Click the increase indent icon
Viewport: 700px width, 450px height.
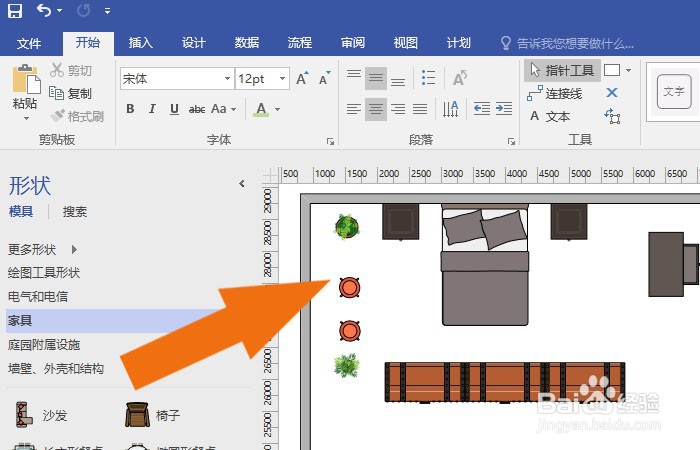(504, 109)
